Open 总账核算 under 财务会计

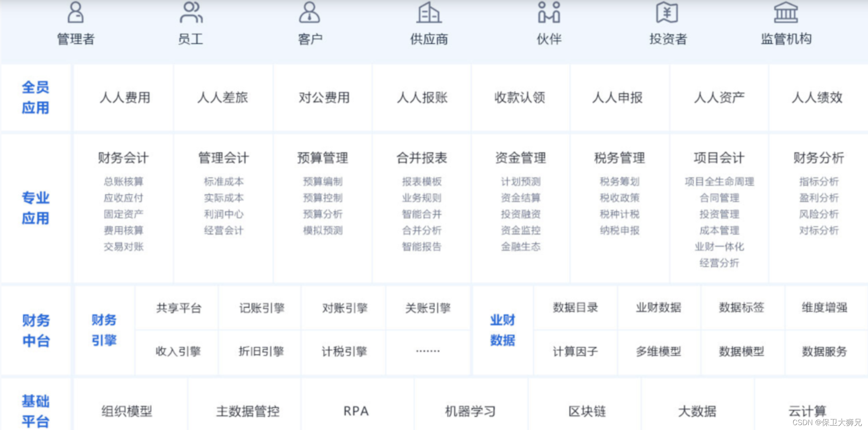coord(124,181)
